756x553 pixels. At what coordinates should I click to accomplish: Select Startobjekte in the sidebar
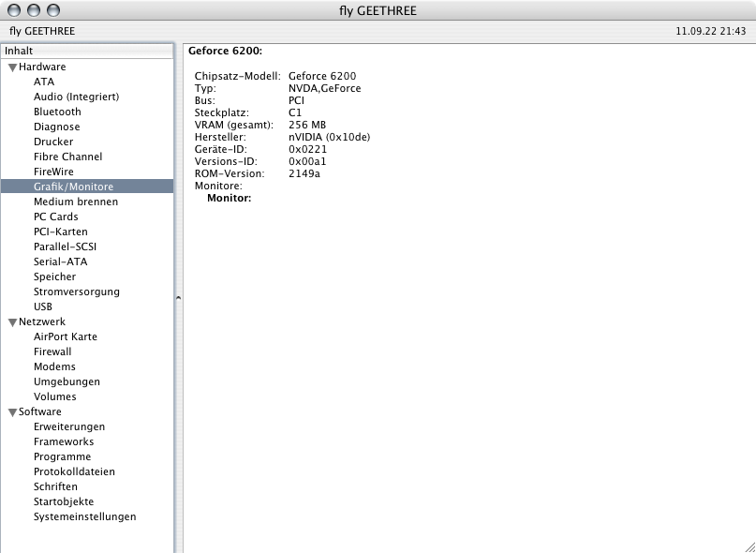tap(64, 501)
